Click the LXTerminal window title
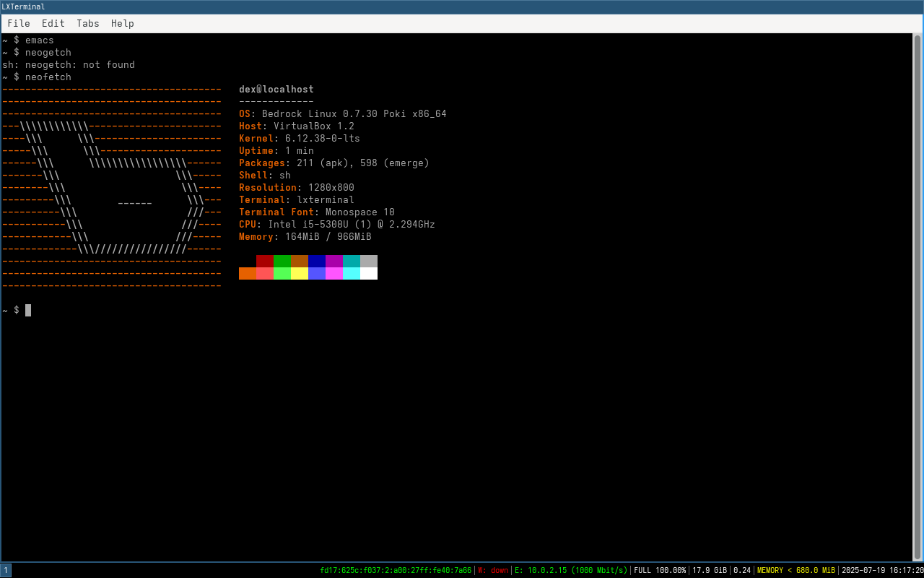Image resolution: width=924 pixels, height=578 pixels. tap(23, 7)
